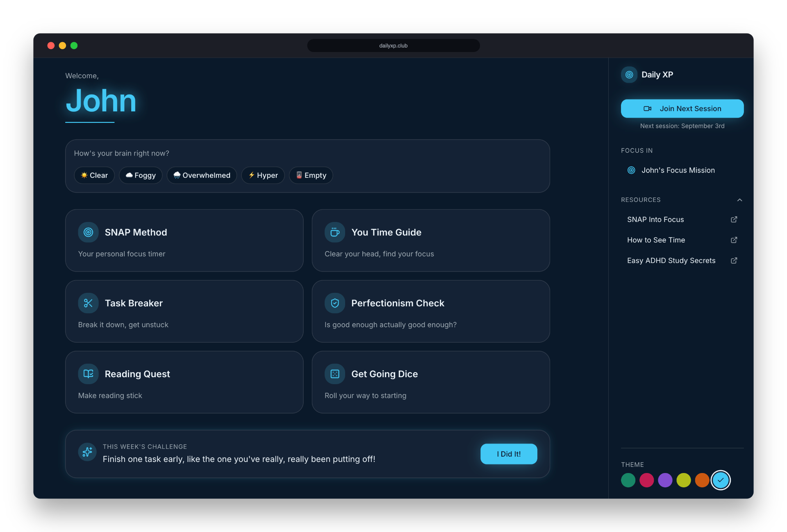Open the Task Breaker card title
Screen dimensions: 787x532
point(134,303)
